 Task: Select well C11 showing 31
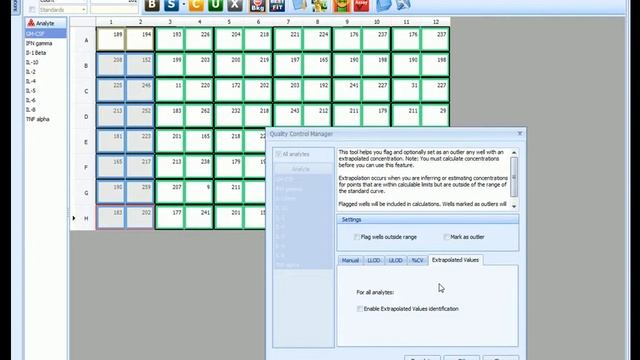(x=406, y=91)
